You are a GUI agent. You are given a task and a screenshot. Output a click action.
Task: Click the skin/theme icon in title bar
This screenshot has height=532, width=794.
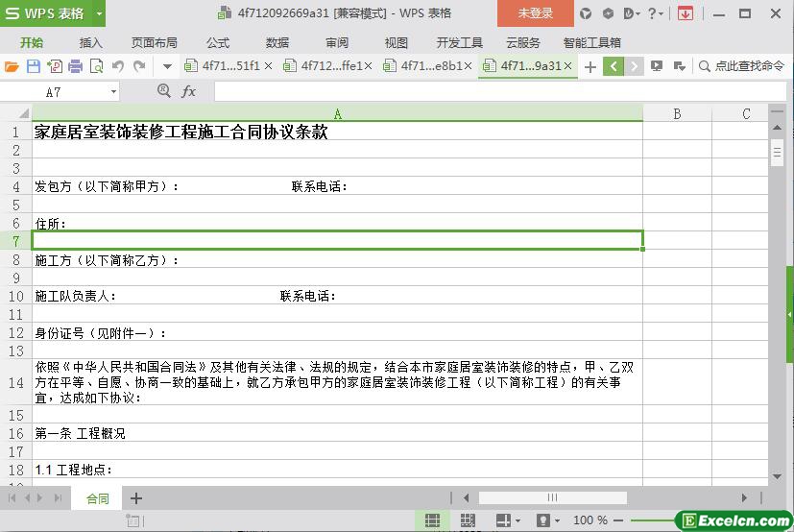point(586,13)
